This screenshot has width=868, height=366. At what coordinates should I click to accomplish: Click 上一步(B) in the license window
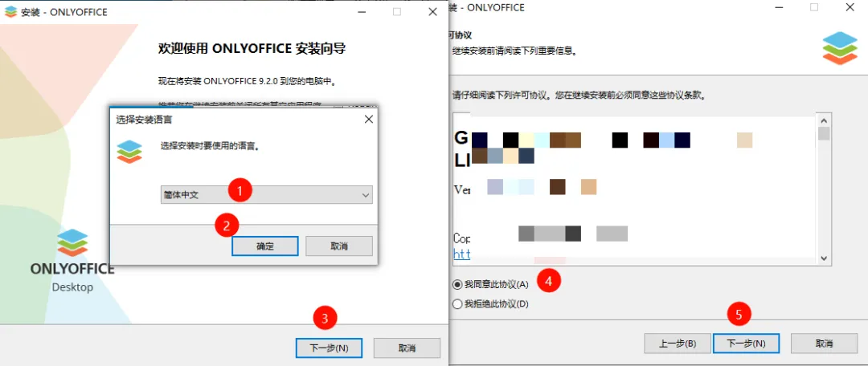click(677, 344)
